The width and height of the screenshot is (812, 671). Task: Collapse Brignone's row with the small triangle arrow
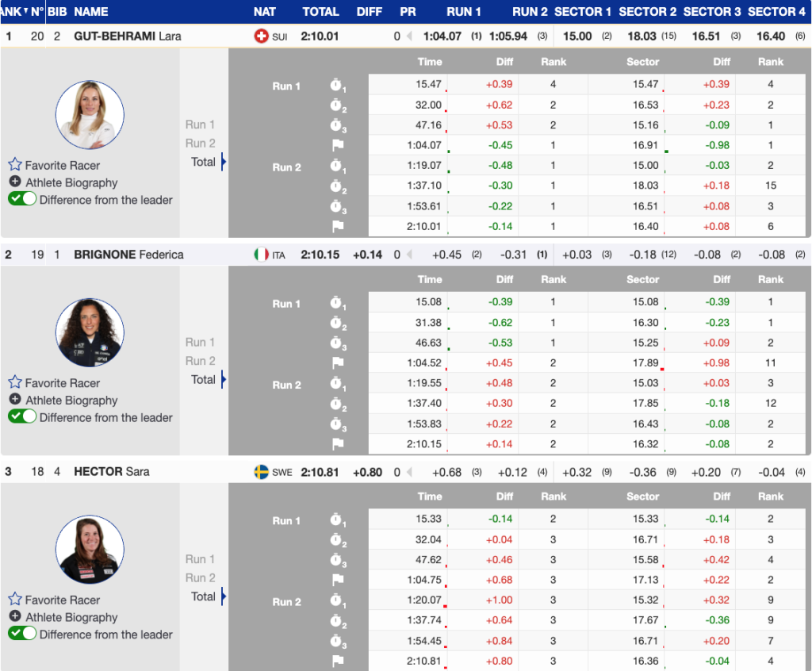tap(409, 255)
